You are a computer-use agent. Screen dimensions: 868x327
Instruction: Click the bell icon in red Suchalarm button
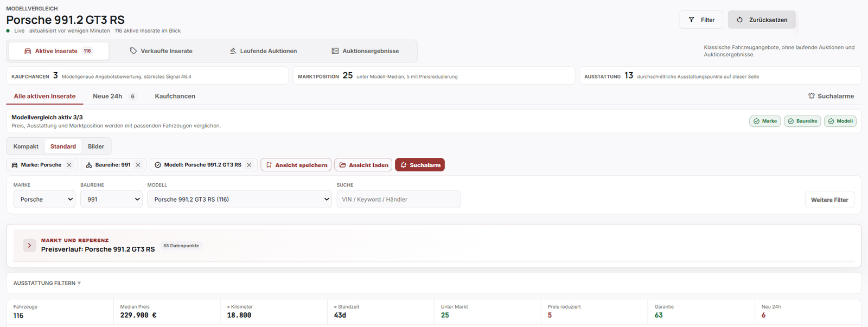point(404,165)
